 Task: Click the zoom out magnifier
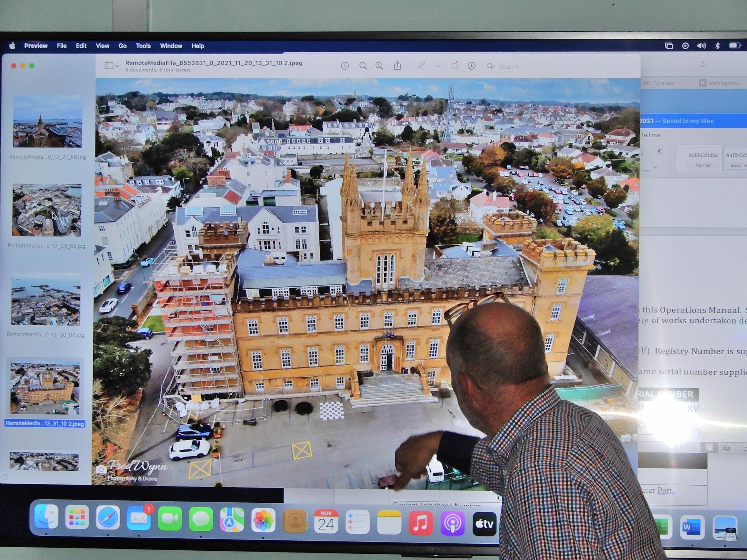click(x=363, y=66)
